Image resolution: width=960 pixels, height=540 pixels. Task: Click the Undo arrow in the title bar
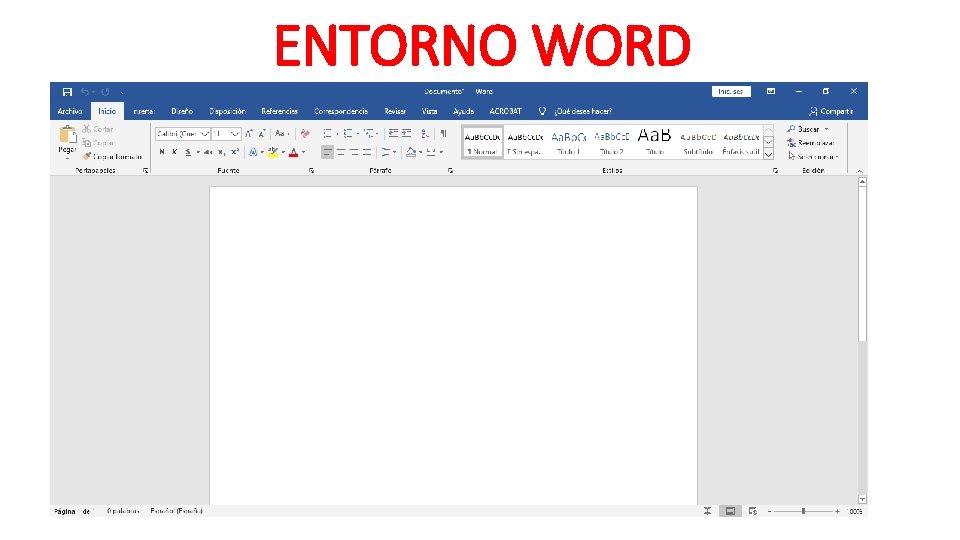pyautogui.click(x=85, y=92)
